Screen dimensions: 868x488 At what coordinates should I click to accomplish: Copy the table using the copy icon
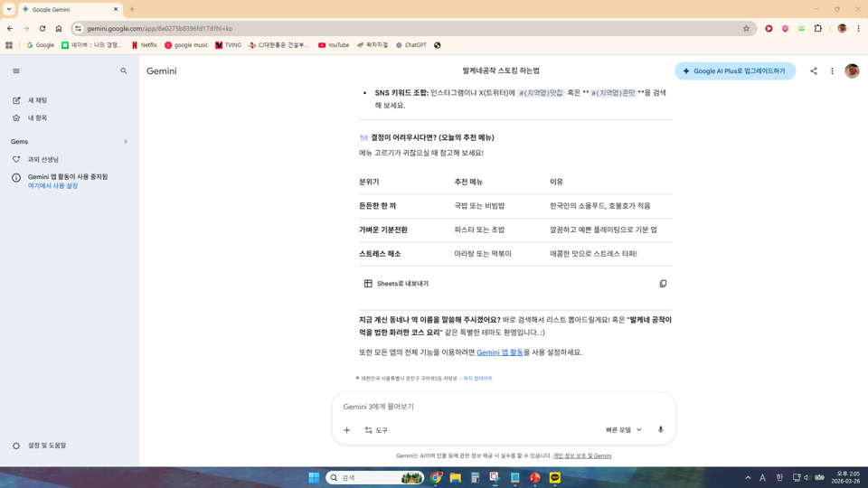pyautogui.click(x=663, y=283)
